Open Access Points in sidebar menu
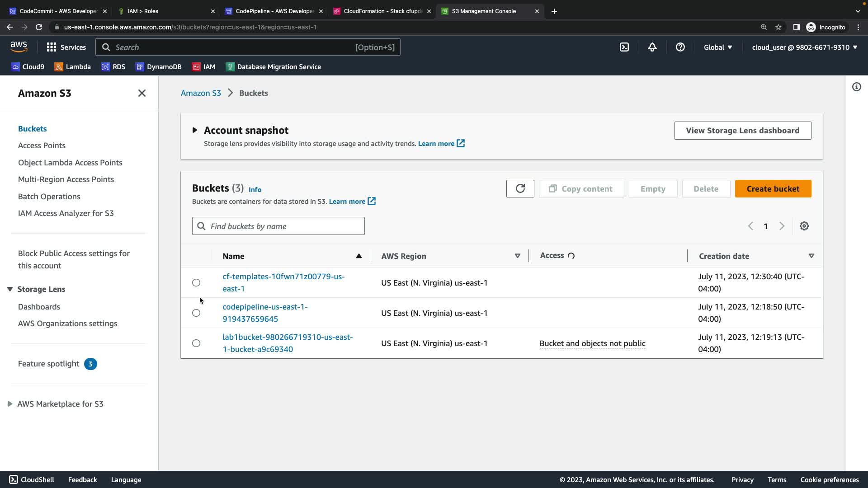 [x=42, y=145]
